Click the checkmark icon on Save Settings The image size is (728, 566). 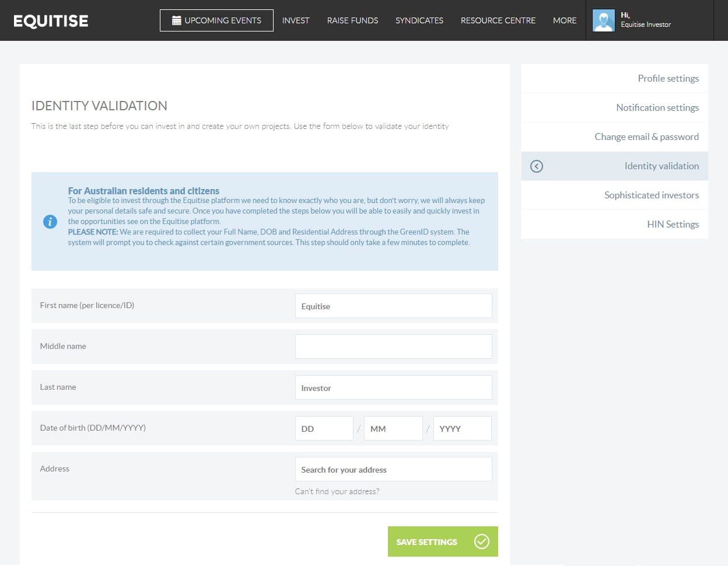pyautogui.click(x=482, y=541)
